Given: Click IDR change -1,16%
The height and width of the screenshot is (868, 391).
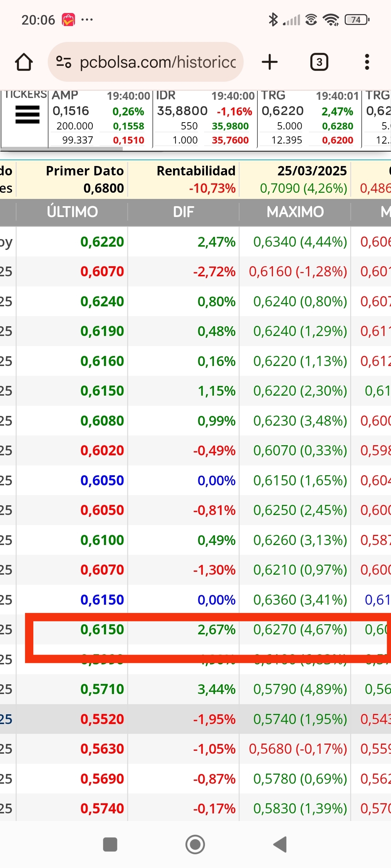Looking at the screenshot, I should pyautogui.click(x=234, y=111).
